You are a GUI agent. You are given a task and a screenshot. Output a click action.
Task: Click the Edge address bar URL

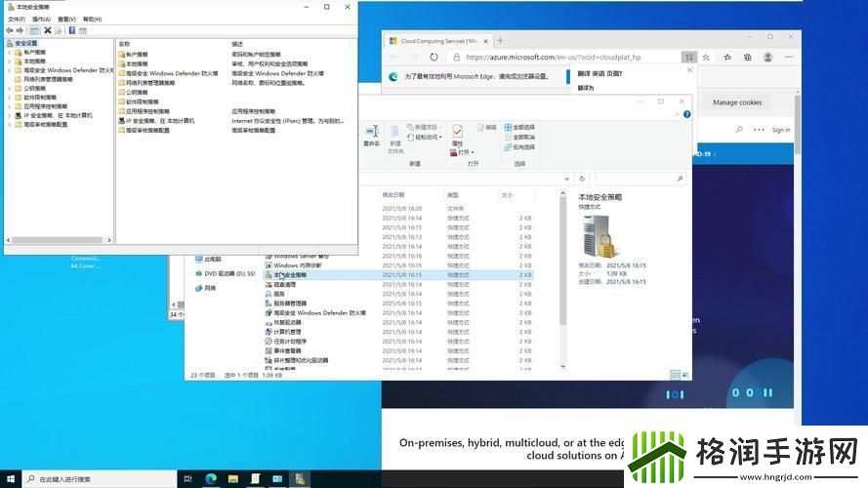point(554,57)
